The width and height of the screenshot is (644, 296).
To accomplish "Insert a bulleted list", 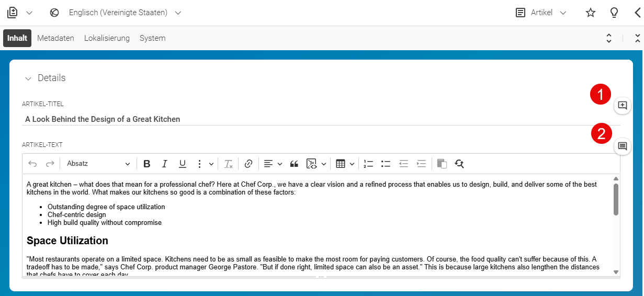I will coord(386,164).
